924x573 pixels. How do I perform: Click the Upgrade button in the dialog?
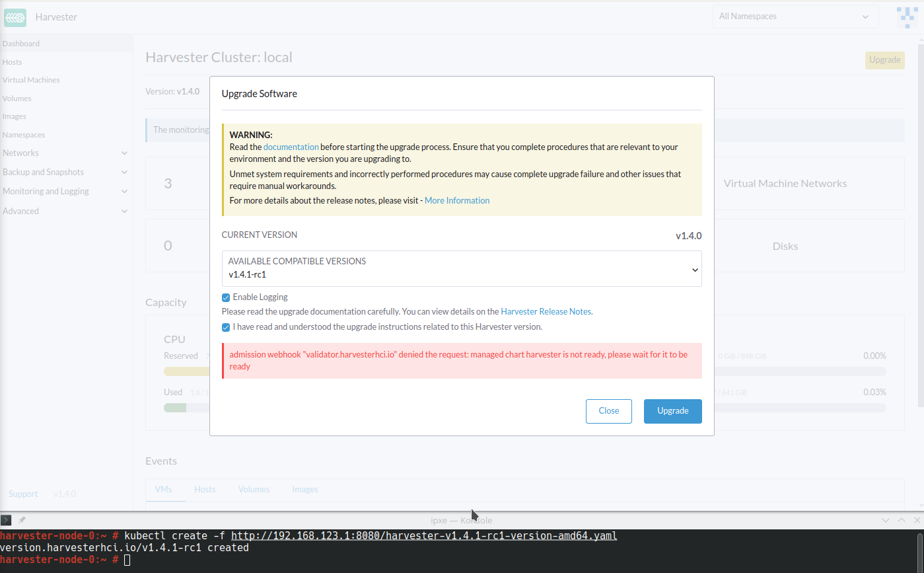[x=672, y=411]
